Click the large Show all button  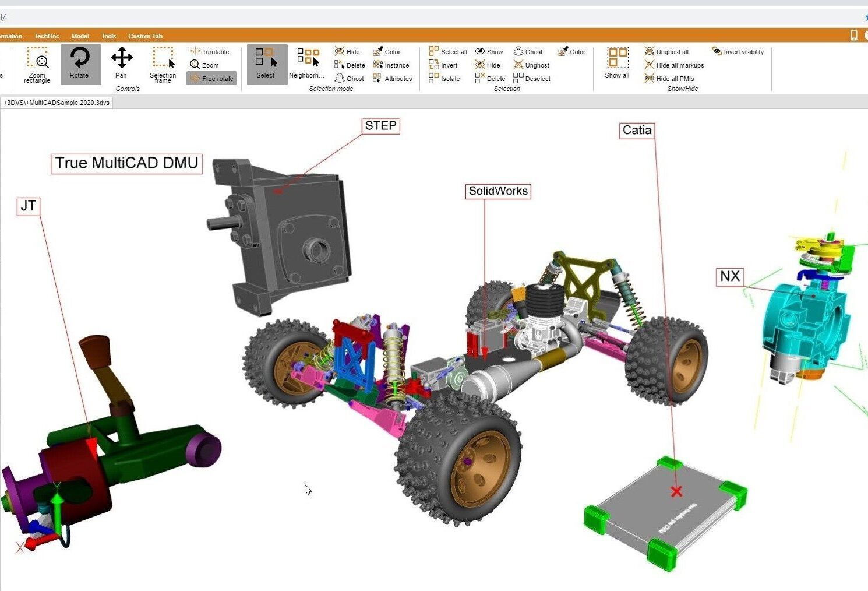click(618, 63)
